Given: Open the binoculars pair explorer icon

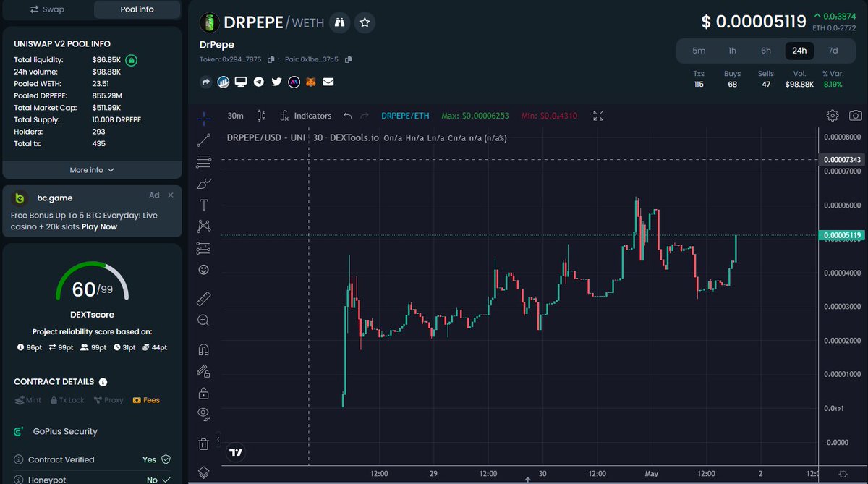Looking at the screenshot, I should click(339, 23).
